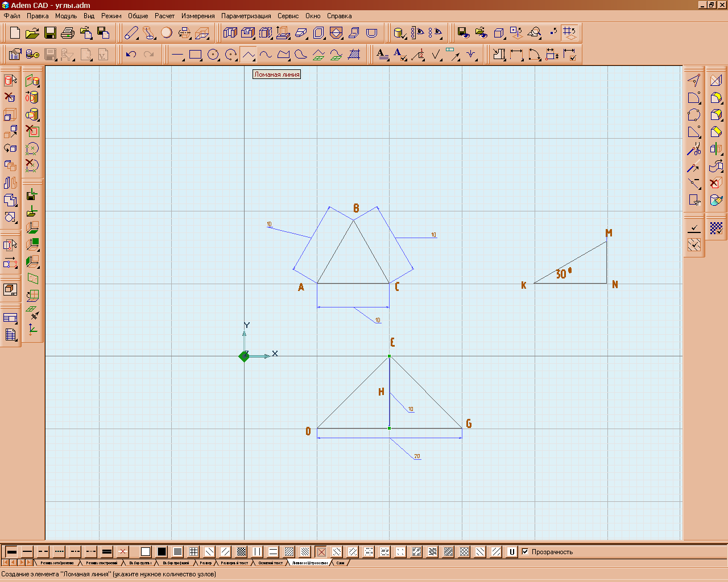Open the Файл menu
728x582 pixels.
(x=12, y=16)
